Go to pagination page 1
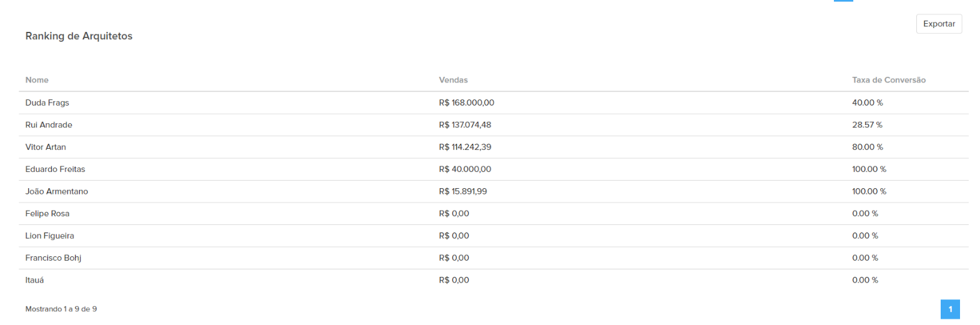The height and width of the screenshot is (325, 980). [950, 309]
